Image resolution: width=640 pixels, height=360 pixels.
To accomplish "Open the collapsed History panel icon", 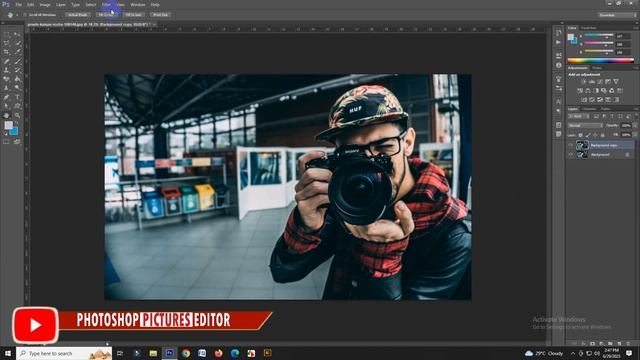I will pos(558,33).
